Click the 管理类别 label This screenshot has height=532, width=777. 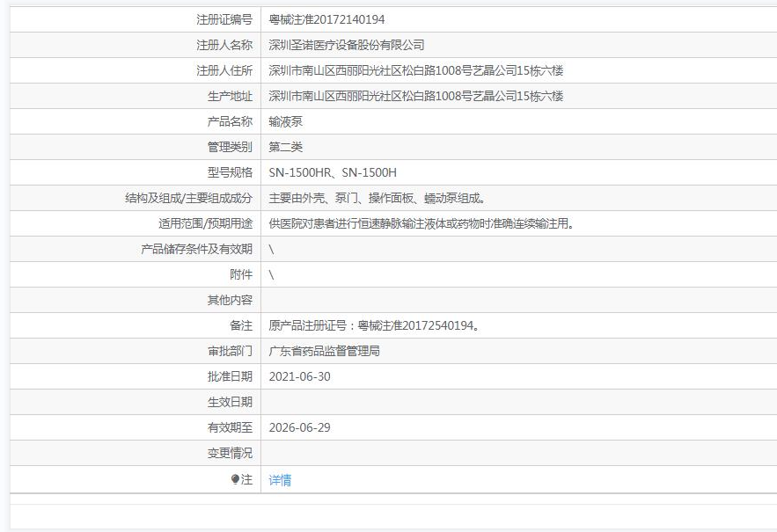click(230, 147)
